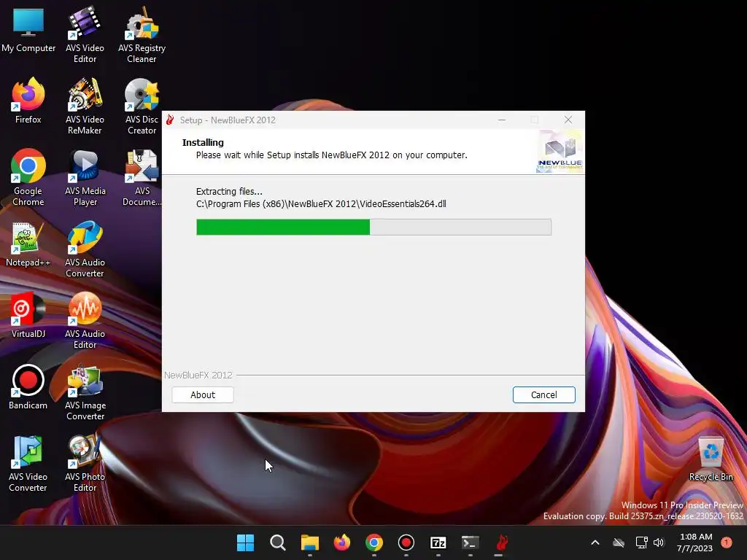Minimize the Setup - NewBlueFX 2012 window
The width and height of the screenshot is (747, 560).
point(502,120)
